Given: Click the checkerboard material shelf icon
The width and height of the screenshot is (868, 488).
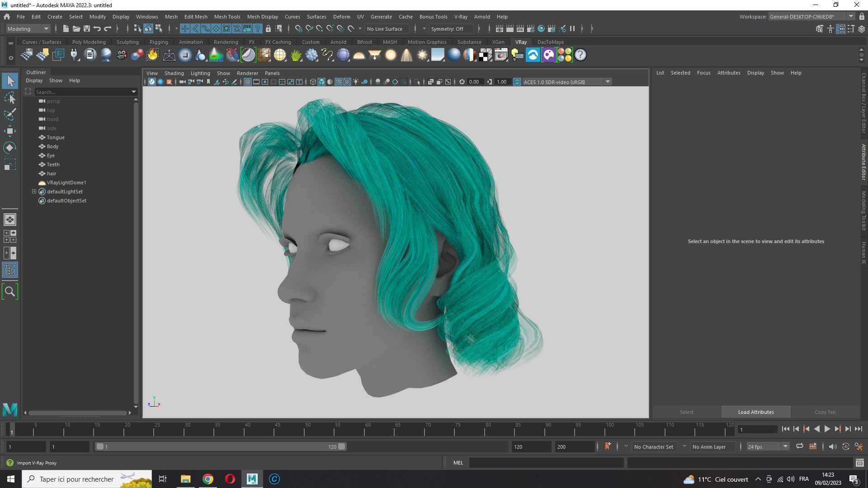Looking at the screenshot, I should coord(485,55).
